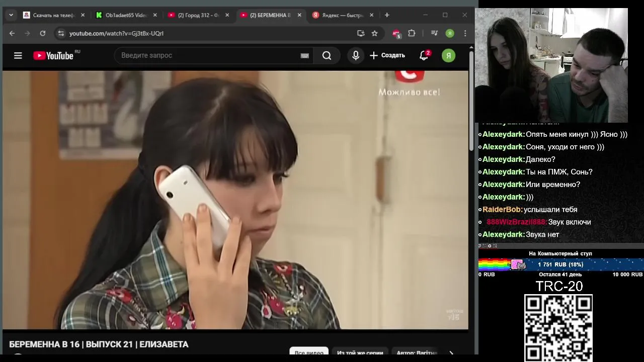Close the 'Скачать на телефон' tab
This screenshot has height=362, width=644.
83,15
